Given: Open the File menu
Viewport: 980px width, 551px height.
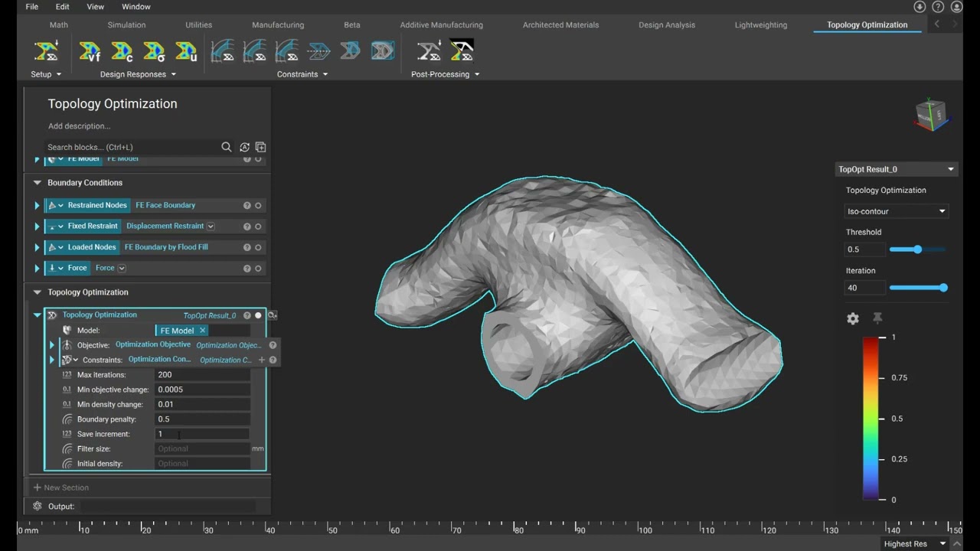Looking at the screenshot, I should click(32, 7).
